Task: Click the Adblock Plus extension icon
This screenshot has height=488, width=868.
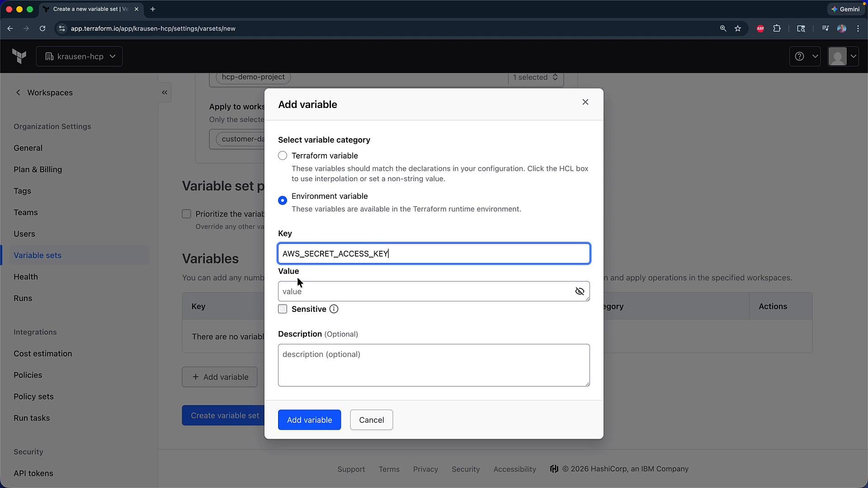Action: [760, 28]
